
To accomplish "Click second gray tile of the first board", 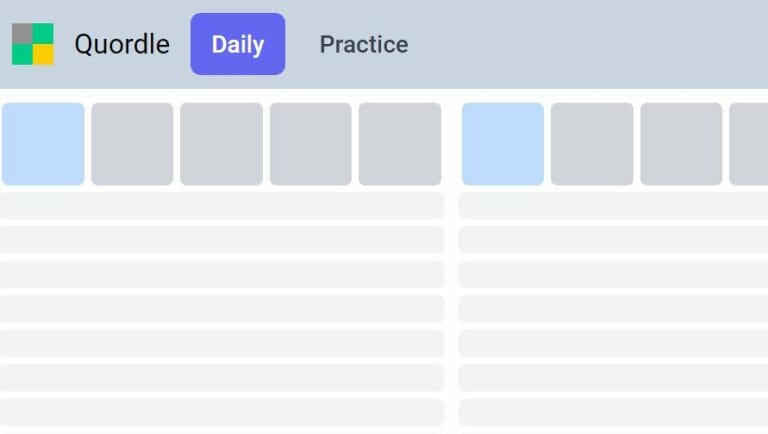I will point(132,144).
